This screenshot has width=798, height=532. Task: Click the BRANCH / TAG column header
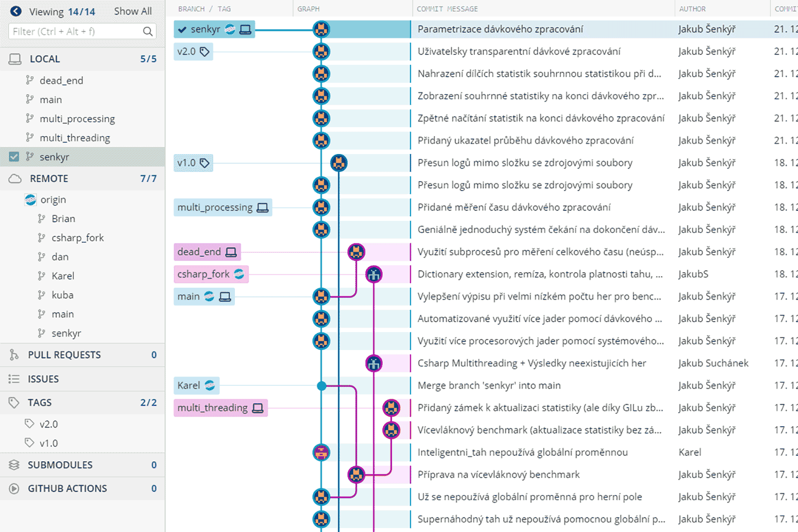click(x=204, y=9)
